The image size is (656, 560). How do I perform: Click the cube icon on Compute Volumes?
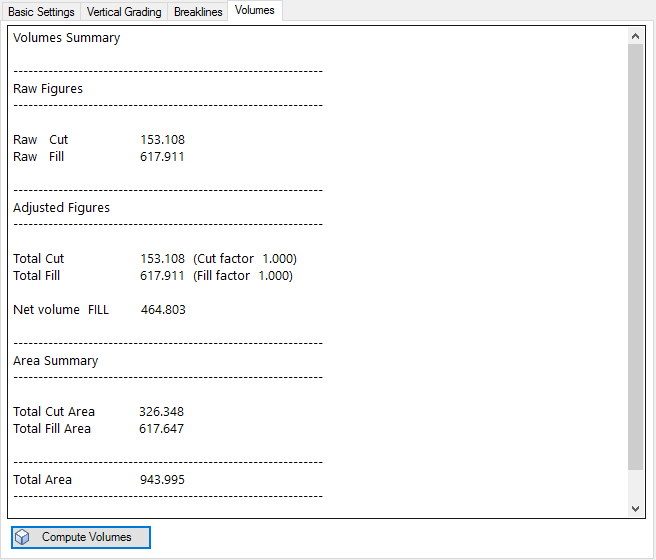pyautogui.click(x=22, y=537)
